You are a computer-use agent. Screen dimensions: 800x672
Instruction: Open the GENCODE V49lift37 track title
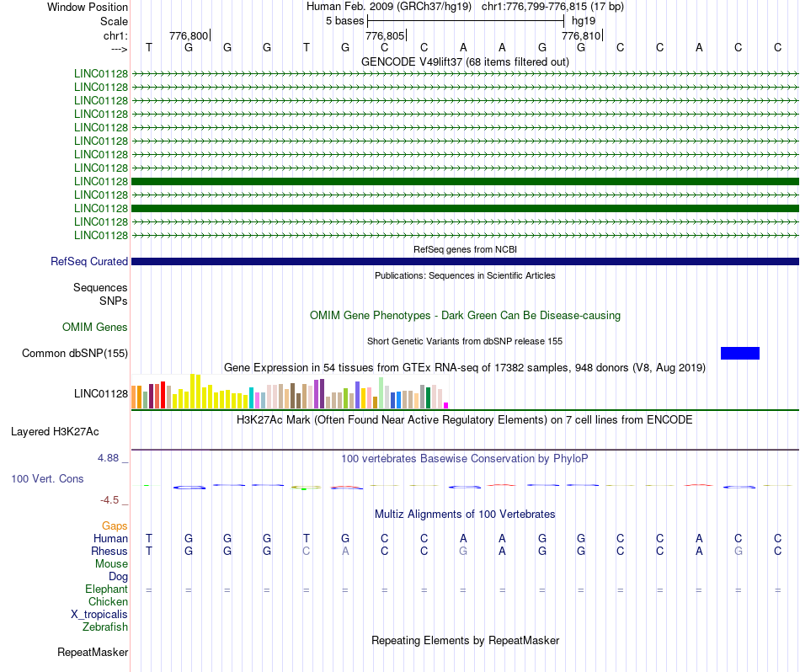[465, 61]
